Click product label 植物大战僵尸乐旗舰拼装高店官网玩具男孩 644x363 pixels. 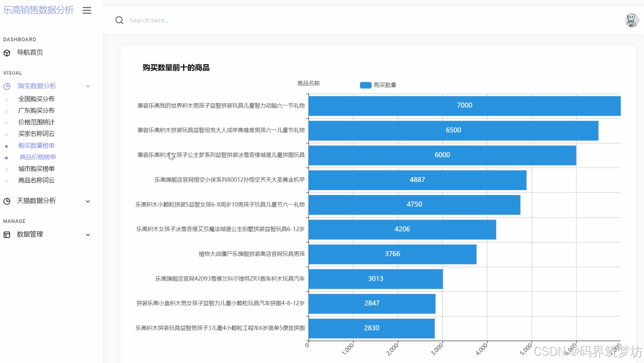pyautogui.click(x=252, y=254)
